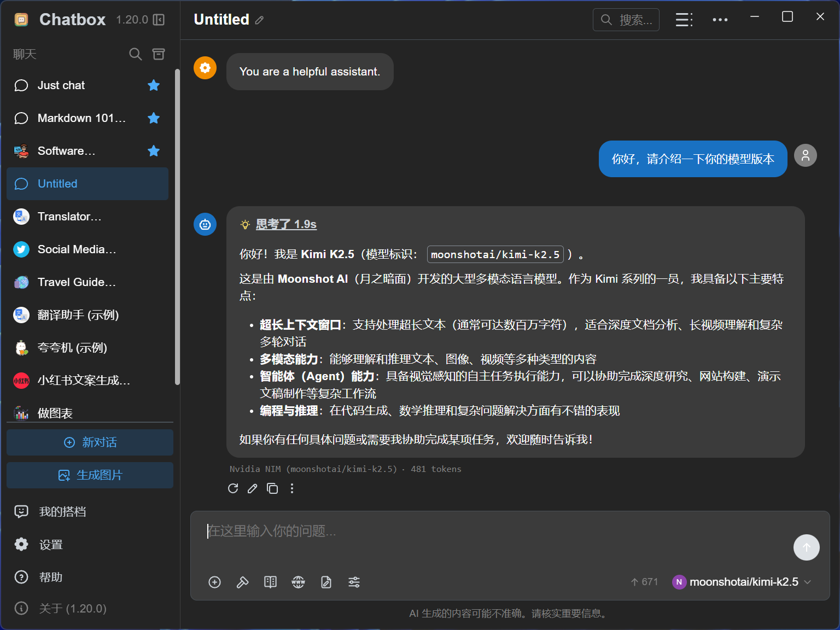Open 设置 from the sidebar
This screenshot has width=840, height=630.
click(x=51, y=544)
